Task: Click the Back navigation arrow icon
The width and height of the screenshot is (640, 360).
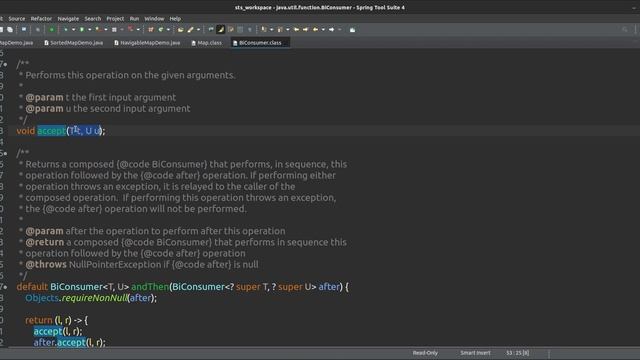Action: click(x=316, y=29)
